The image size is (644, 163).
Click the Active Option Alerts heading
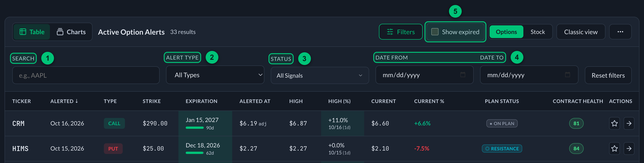click(x=131, y=32)
